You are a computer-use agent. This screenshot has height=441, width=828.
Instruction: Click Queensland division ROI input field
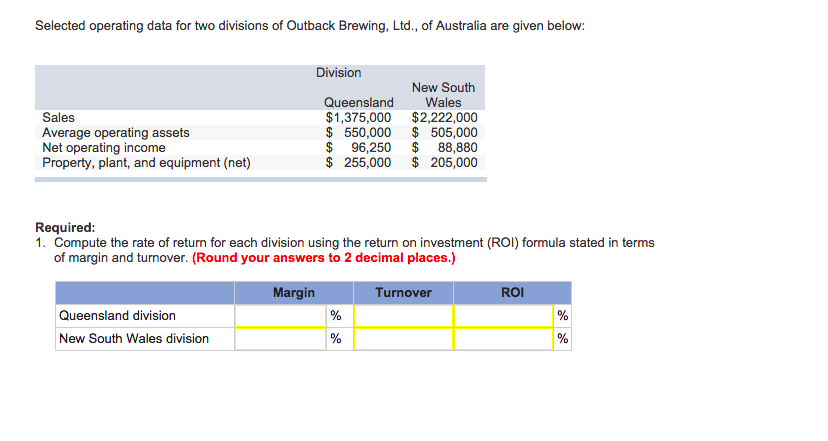coord(504,316)
